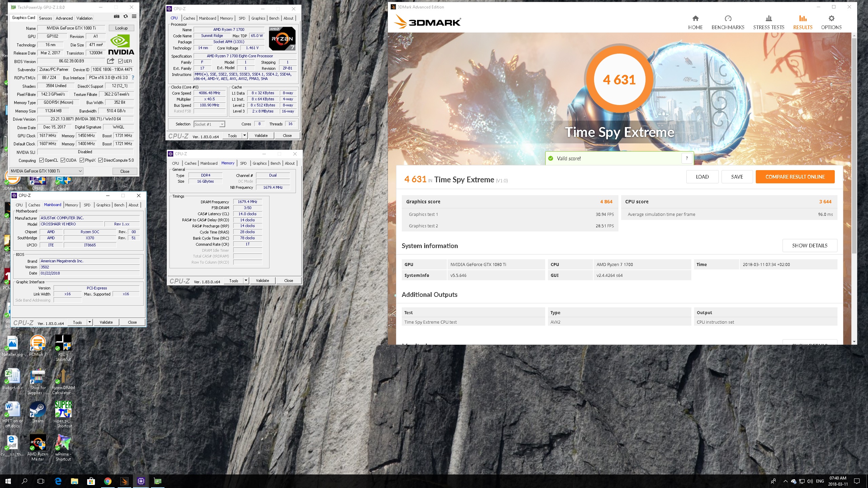
Task: Click the 3DMark vertical scrollbar
Action: pyautogui.click(x=854, y=146)
